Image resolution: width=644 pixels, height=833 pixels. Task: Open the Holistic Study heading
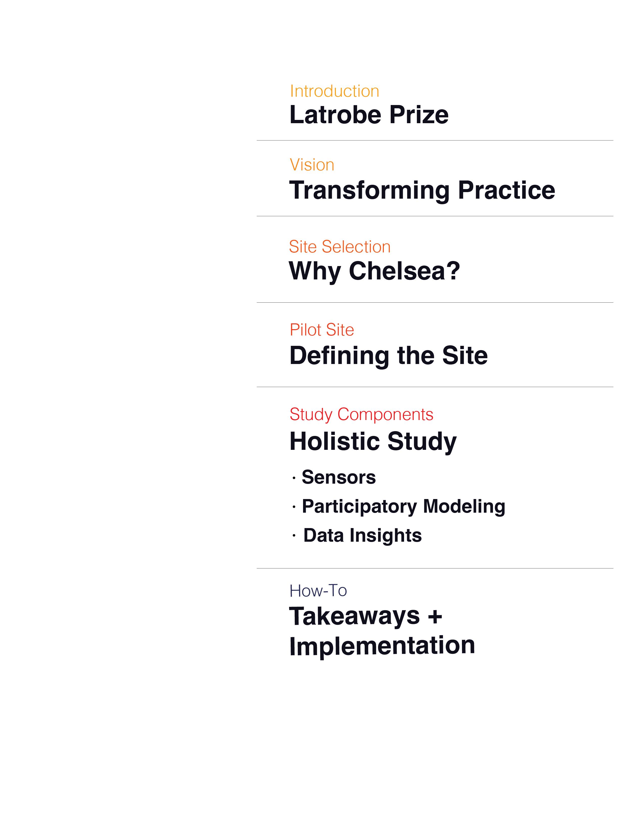pyautogui.click(x=373, y=441)
